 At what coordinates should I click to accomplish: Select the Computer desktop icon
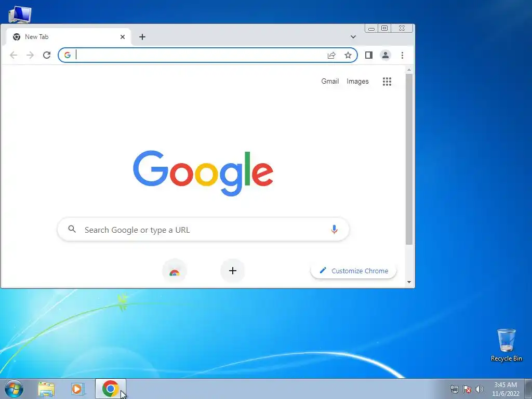[20, 15]
